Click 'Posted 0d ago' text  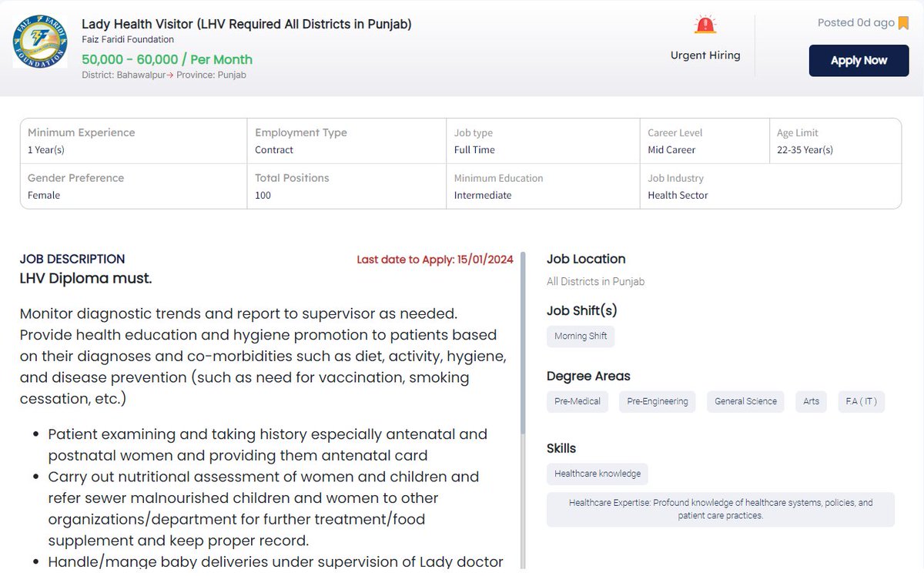point(855,22)
